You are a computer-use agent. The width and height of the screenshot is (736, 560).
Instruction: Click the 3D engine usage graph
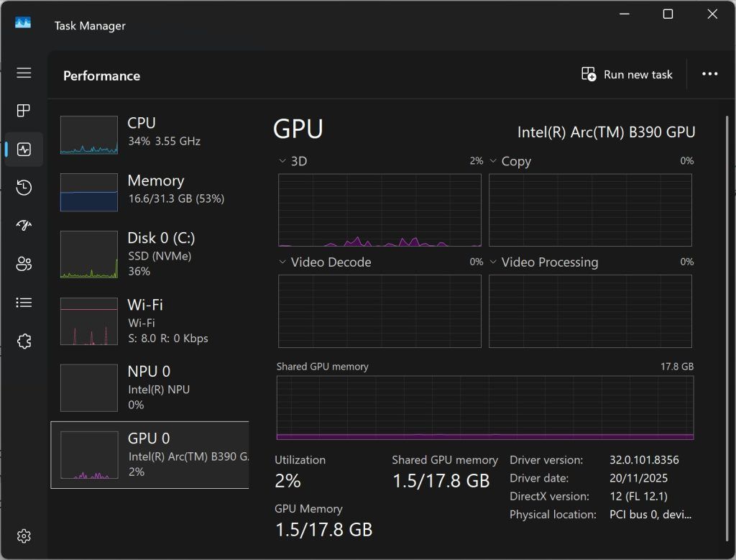pyautogui.click(x=379, y=210)
